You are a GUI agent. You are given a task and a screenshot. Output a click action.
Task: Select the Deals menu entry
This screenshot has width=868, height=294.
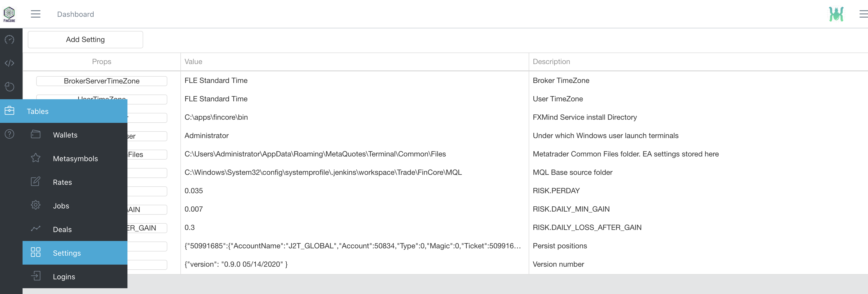click(x=62, y=229)
